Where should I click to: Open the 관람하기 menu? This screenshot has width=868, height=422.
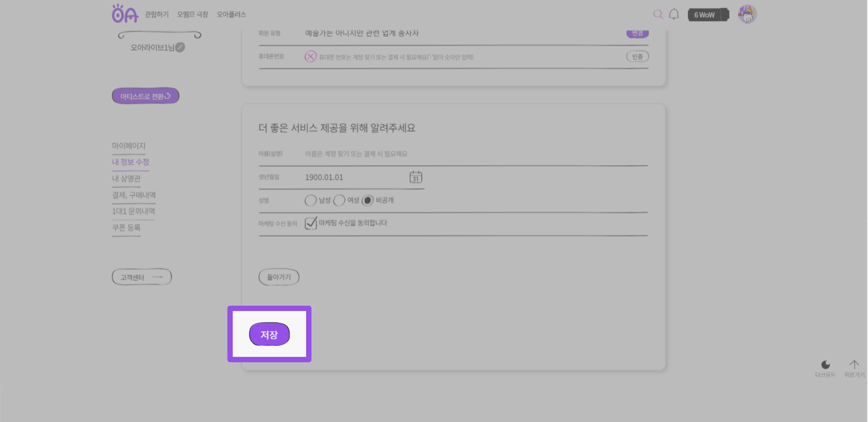pos(157,14)
